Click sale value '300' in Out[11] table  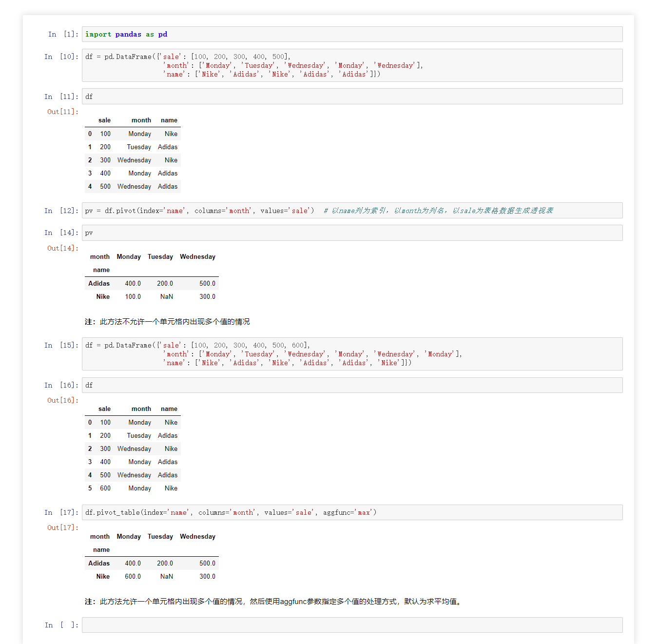105,160
